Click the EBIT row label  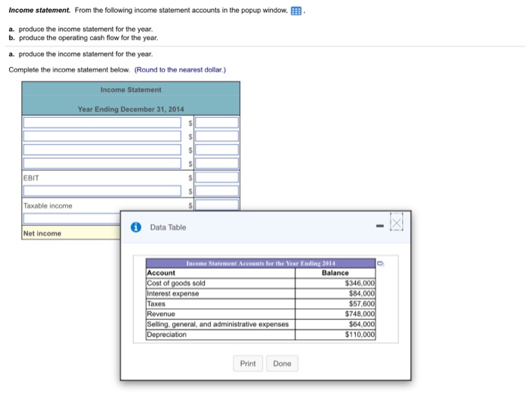point(31,178)
